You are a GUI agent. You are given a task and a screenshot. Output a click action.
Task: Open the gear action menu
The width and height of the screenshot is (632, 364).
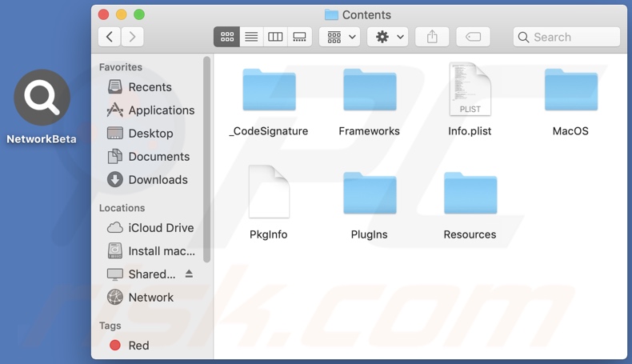pos(388,37)
